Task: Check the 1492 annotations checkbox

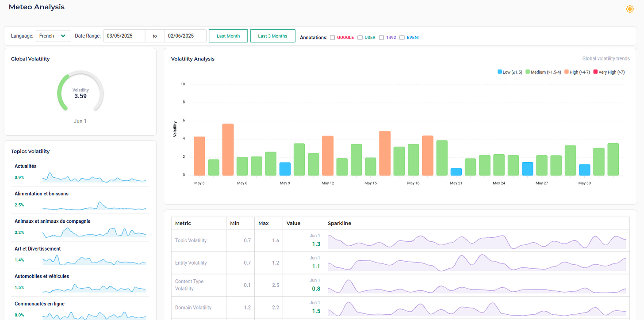Action: coord(381,38)
